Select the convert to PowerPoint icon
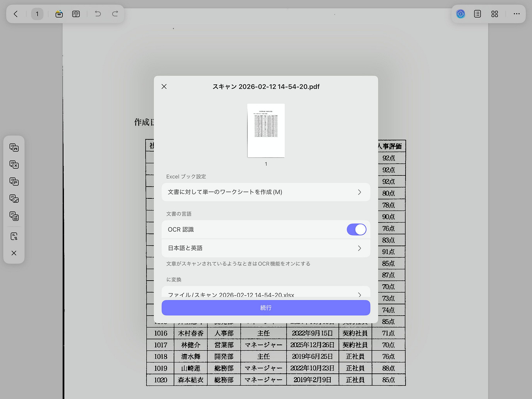Screen dimensions: 532x399 click(x=14, y=182)
